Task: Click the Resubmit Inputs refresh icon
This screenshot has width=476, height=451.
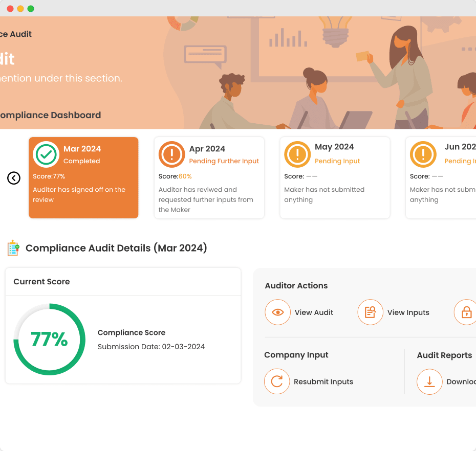Action: 277,382
